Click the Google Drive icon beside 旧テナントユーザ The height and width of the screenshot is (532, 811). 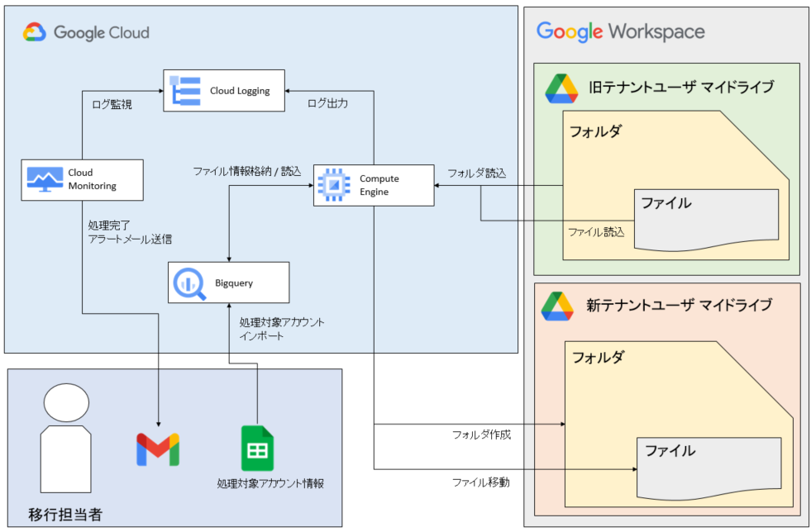click(561, 88)
